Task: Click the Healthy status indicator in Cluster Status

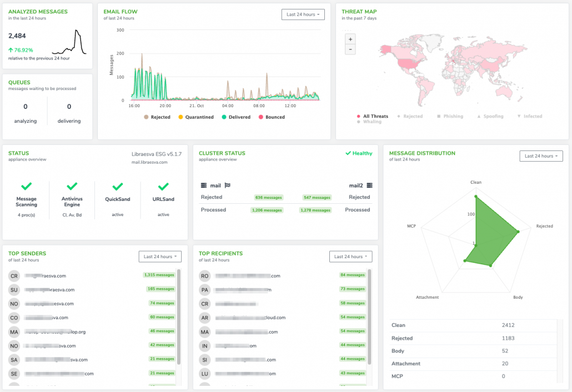Action: tap(357, 153)
